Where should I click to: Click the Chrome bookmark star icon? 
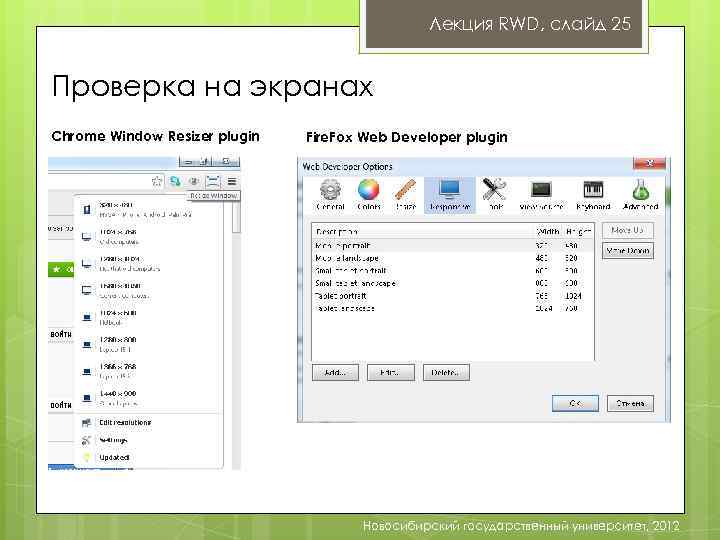[157, 181]
